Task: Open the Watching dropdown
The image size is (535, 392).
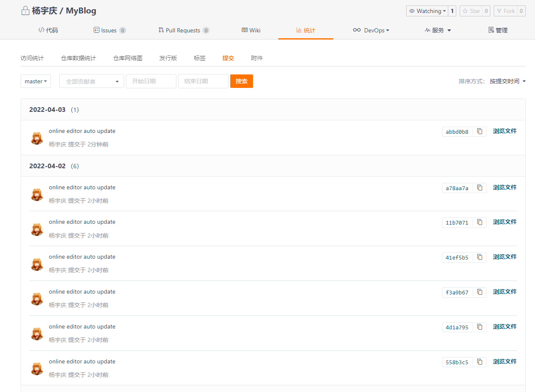Action: (427, 11)
